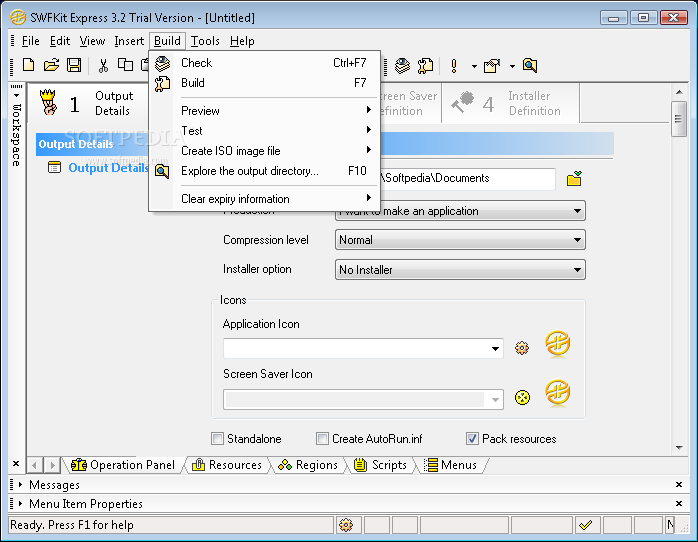698x542 pixels.
Task: Click the Application Icon preview image
Action: (557, 344)
